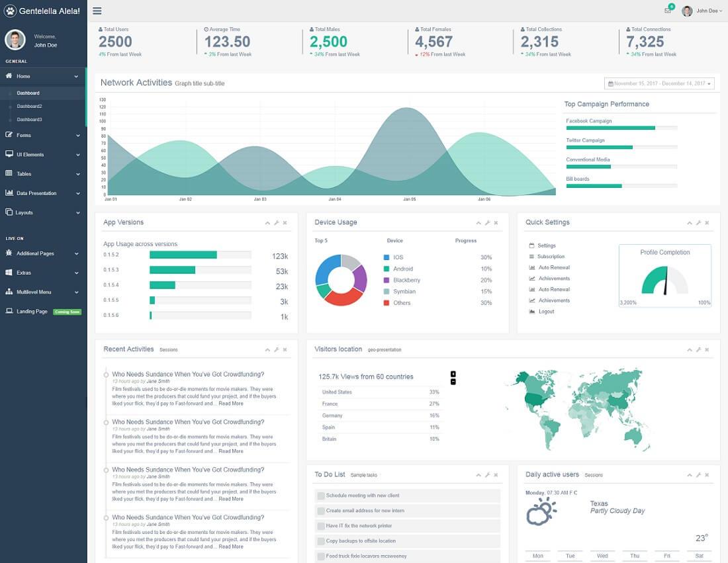Check 'Schedule meeting with new client' task
The height and width of the screenshot is (563, 728).
pos(320,496)
